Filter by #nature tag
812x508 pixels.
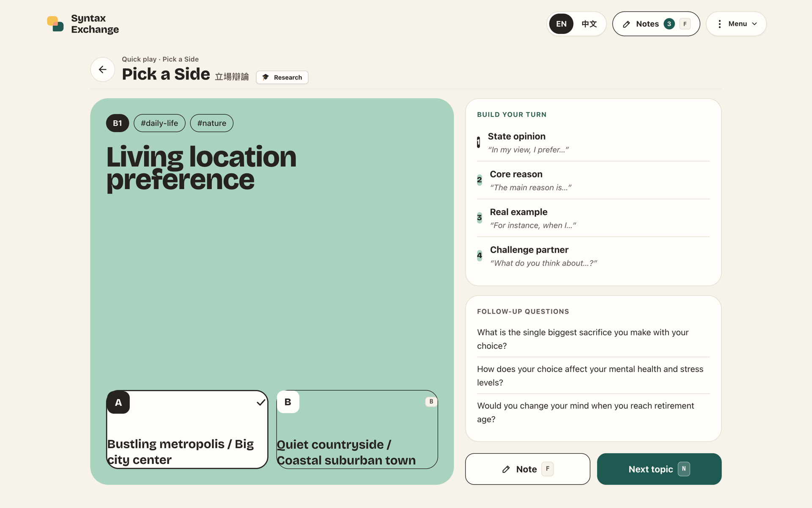(x=211, y=123)
